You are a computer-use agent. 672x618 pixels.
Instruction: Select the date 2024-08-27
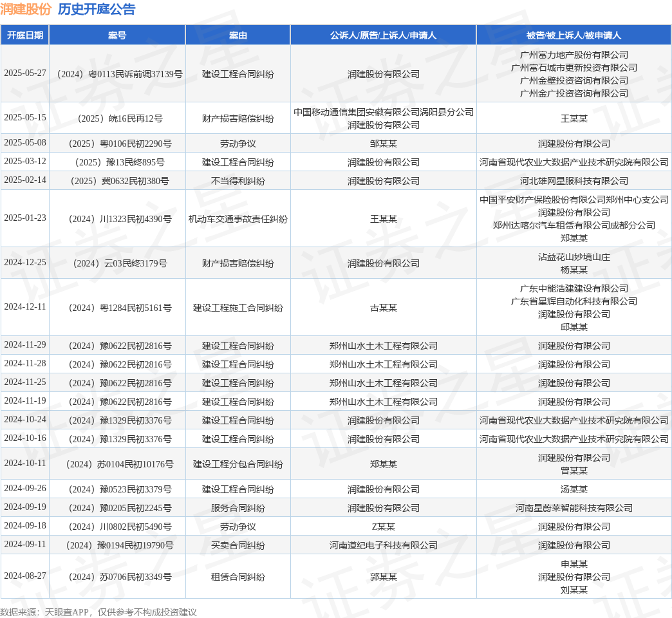pos(25,576)
